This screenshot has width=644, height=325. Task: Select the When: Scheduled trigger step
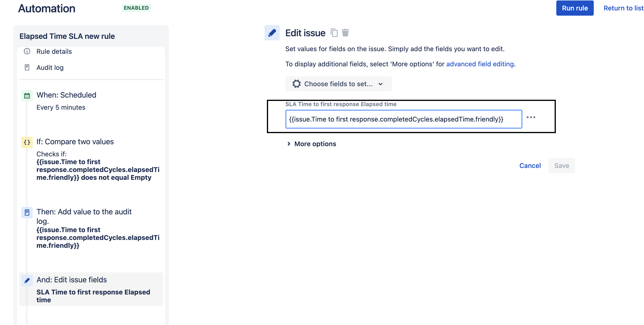(x=66, y=95)
